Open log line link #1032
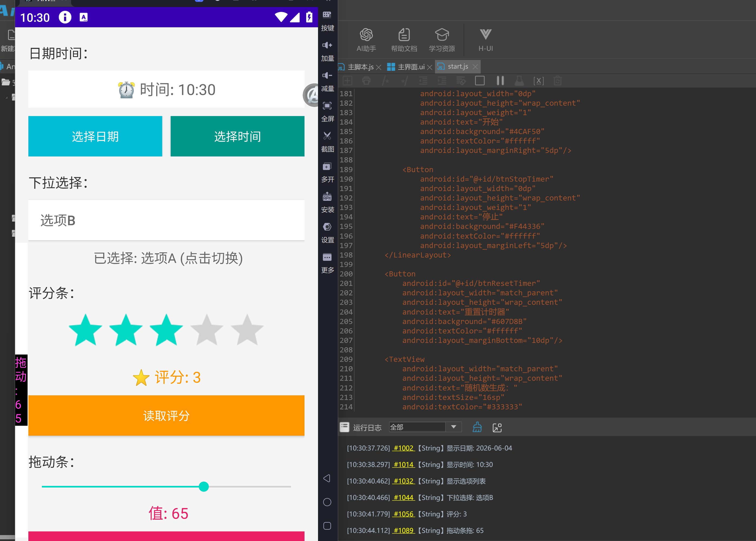Image resolution: width=756 pixels, height=541 pixels. pos(403,481)
